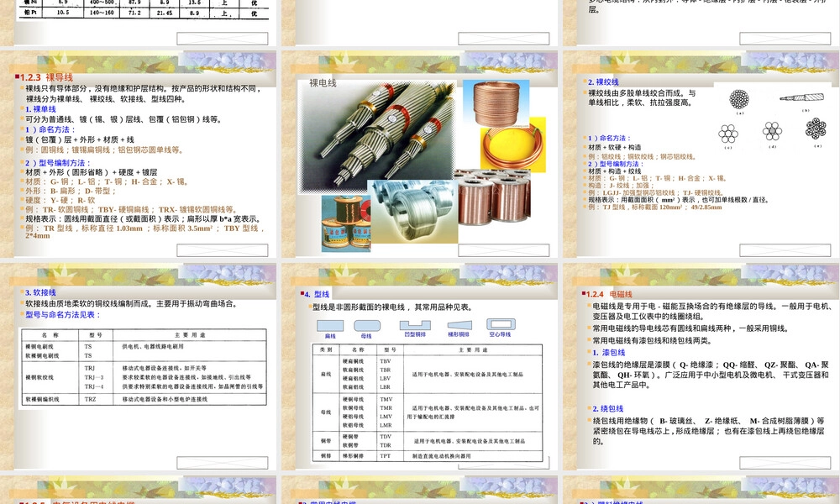Image resolution: width=840 pixels, height=504 pixels.
Task: Click 1）命名方法 in the 裸绞线 slide
Action: [x=610, y=139]
